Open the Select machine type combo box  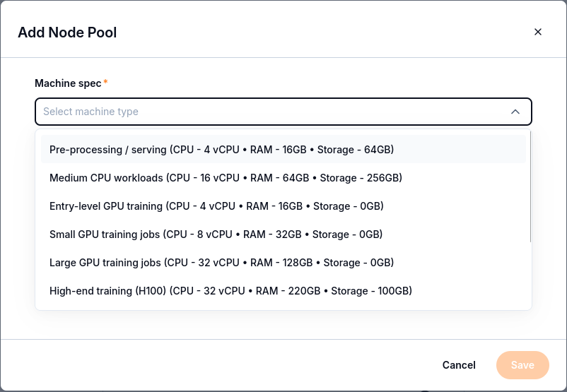tap(283, 112)
